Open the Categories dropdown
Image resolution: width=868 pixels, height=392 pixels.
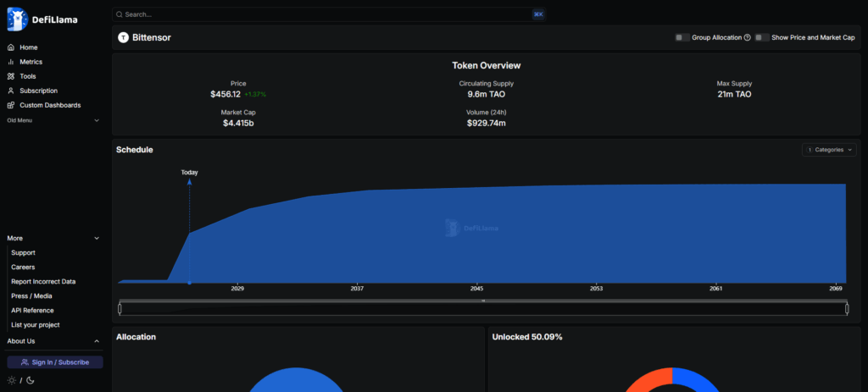pos(829,150)
